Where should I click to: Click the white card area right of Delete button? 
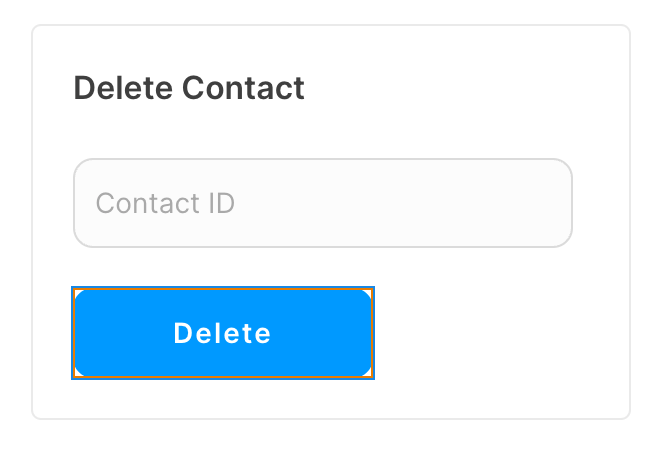pos(497,333)
